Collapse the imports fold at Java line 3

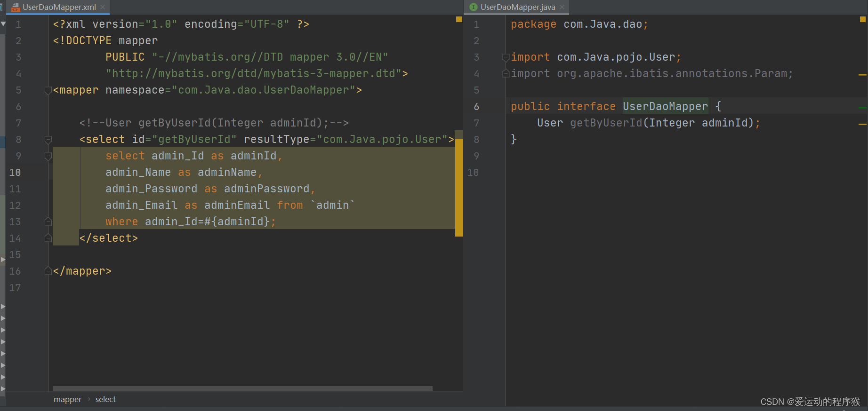pyautogui.click(x=506, y=57)
